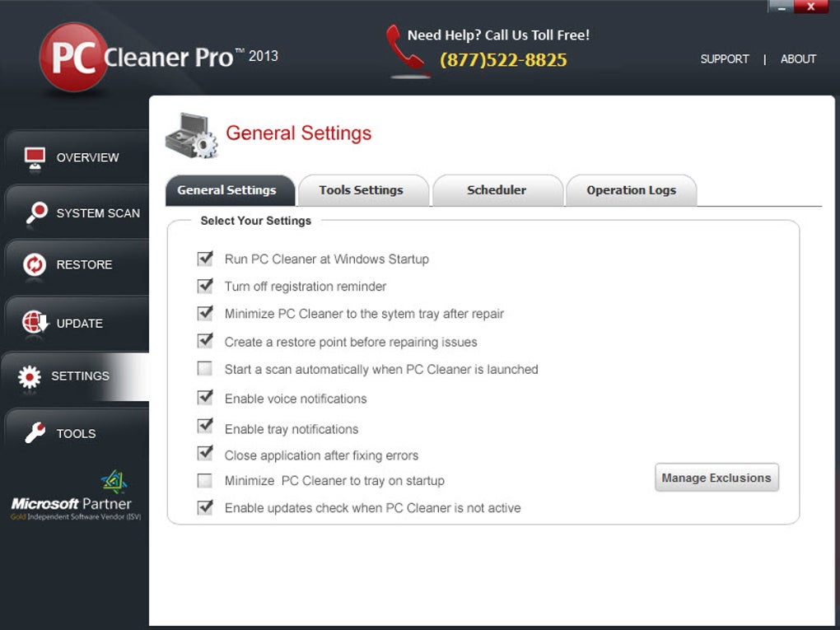Toggle Enable tray notifications checkbox
The width and height of the screenshot is (840, 630).
tap(205, 427)
